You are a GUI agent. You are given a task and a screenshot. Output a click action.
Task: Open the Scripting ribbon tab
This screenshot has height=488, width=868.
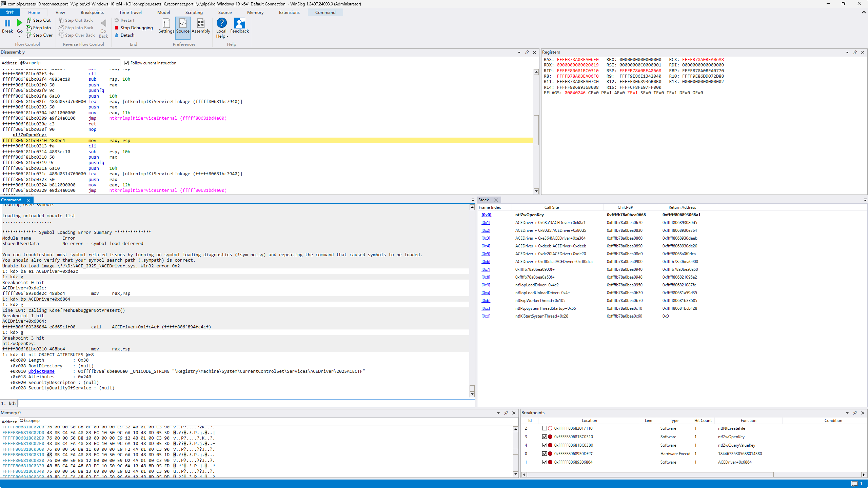194,13
